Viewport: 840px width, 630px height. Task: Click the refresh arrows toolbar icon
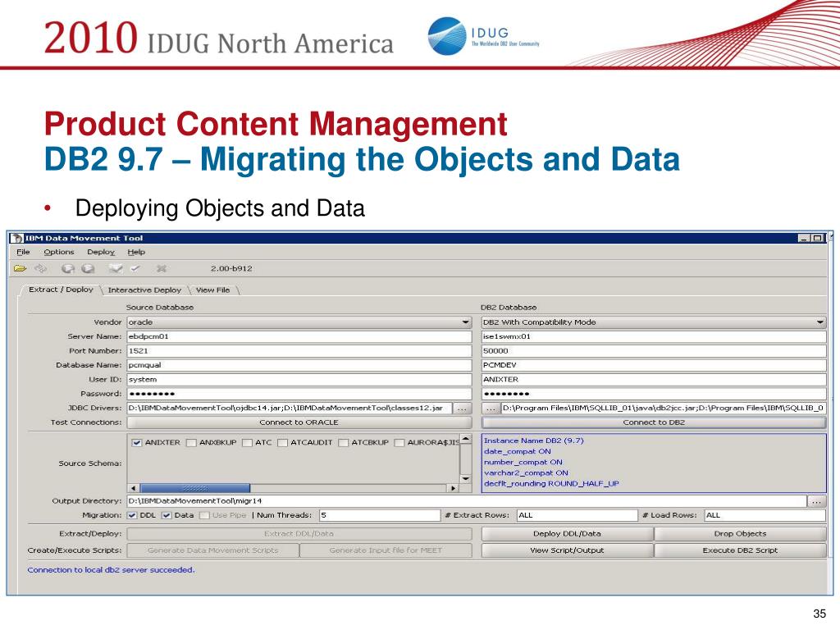(41, 268)
